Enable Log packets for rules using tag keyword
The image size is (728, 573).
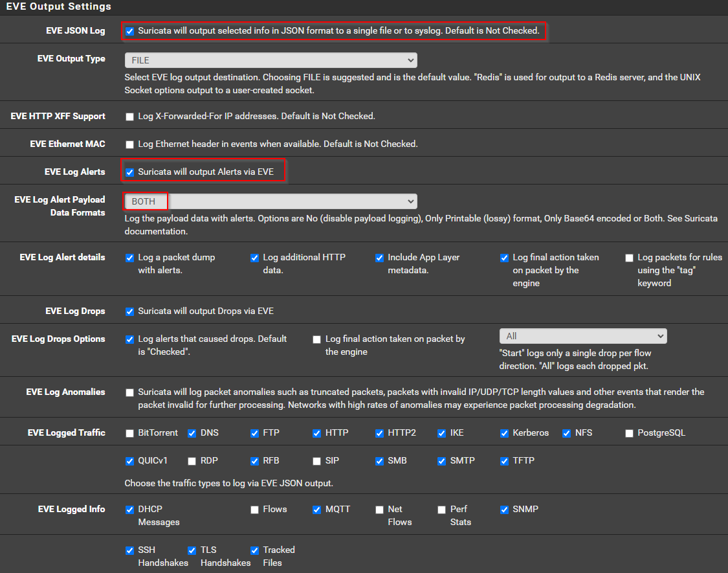click(629, 258)
